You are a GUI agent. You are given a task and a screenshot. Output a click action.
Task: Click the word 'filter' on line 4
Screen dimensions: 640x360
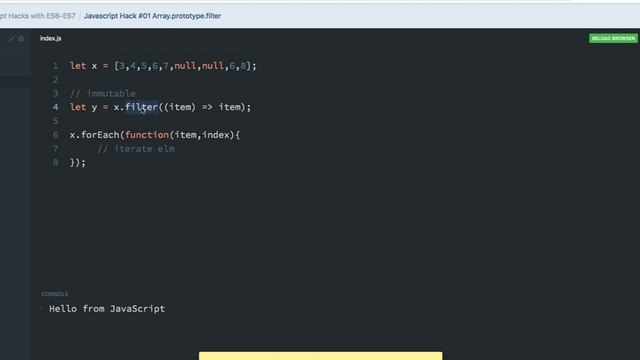point(141,107)
